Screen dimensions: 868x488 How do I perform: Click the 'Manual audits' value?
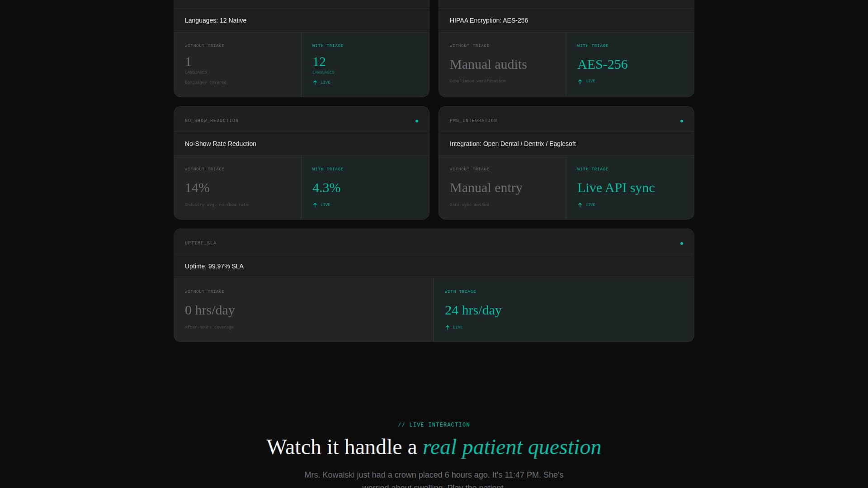click(x=488, y=64)
